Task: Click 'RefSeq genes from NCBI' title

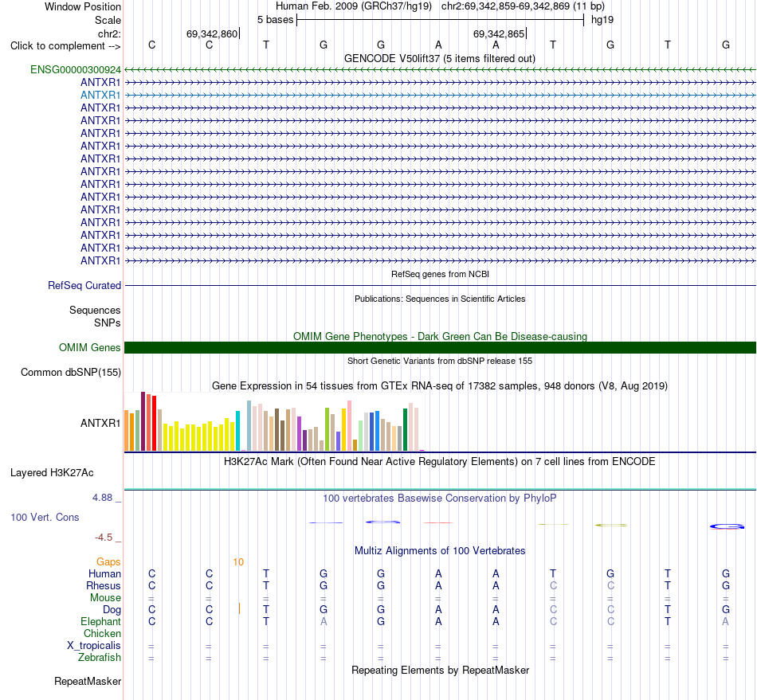Action: coord(441,274)
